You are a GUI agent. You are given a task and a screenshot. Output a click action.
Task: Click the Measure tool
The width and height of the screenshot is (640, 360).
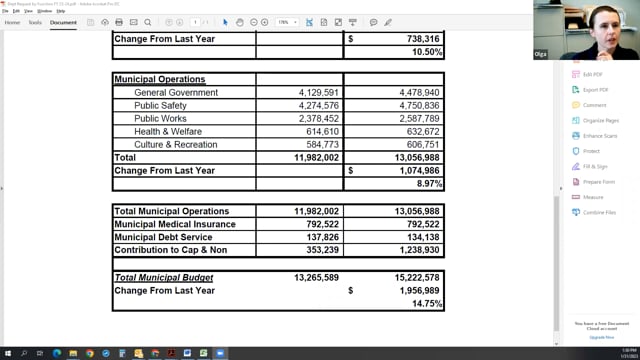[588, 197]
